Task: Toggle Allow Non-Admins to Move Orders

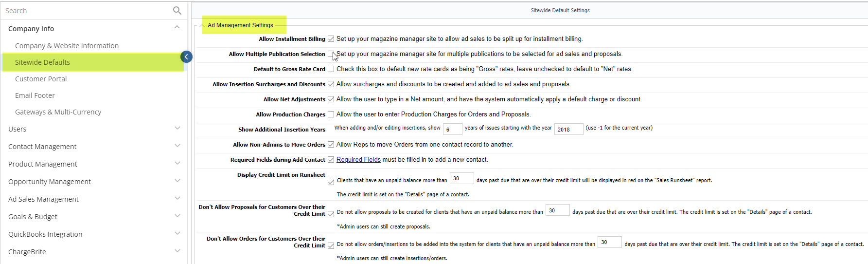Action: [331, 145]
